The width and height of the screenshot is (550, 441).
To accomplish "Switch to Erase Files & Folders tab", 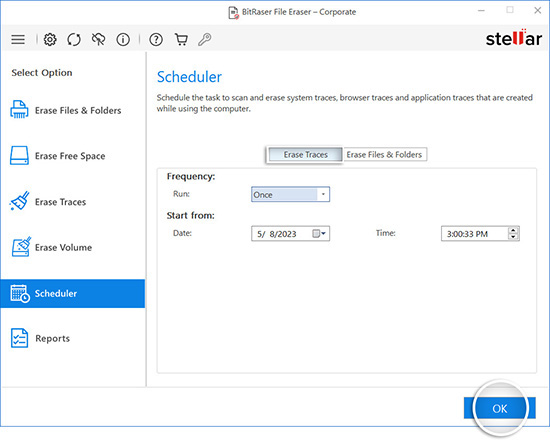I will click(x=384, y=155).
